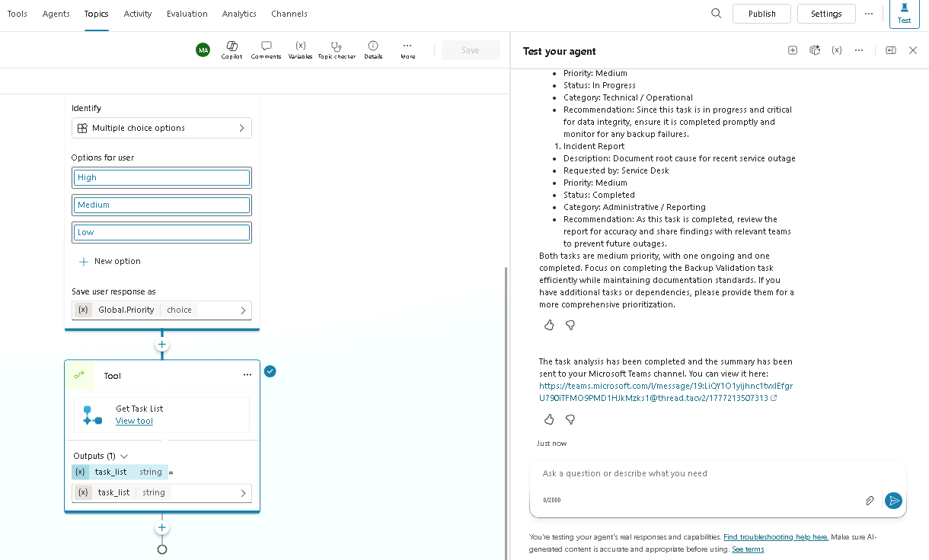Open the Copilot panel icon
929x560 pixels.
tap(231, 50)
